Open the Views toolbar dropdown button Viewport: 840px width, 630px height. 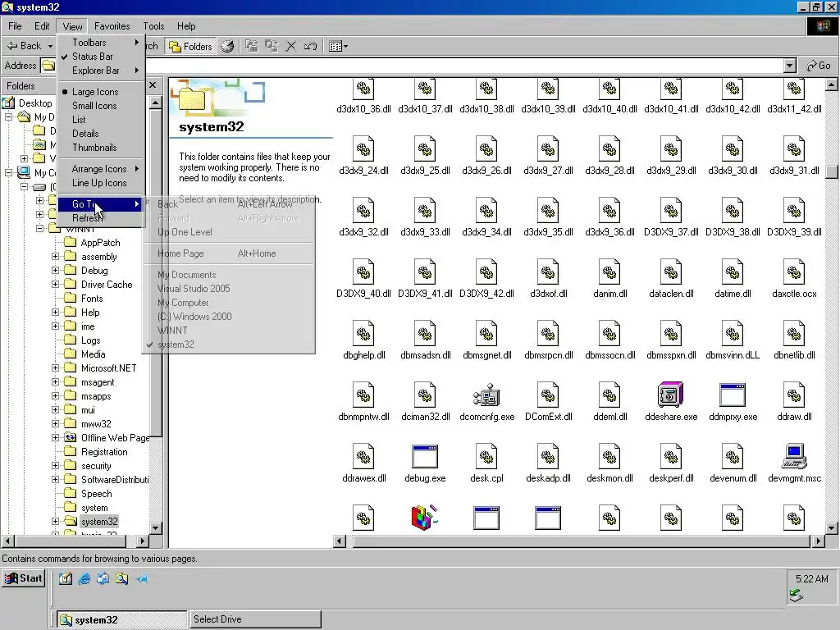pos(338,46)
